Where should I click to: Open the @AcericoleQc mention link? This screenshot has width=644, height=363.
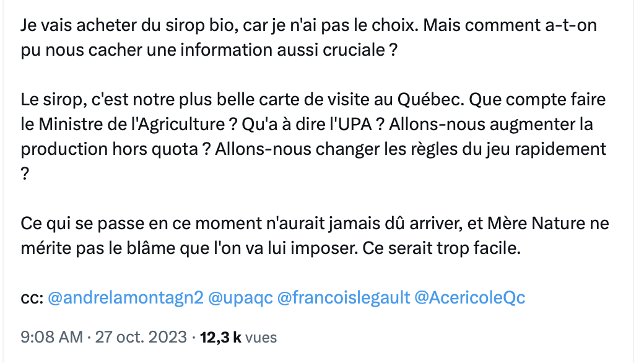coord(469,298)
